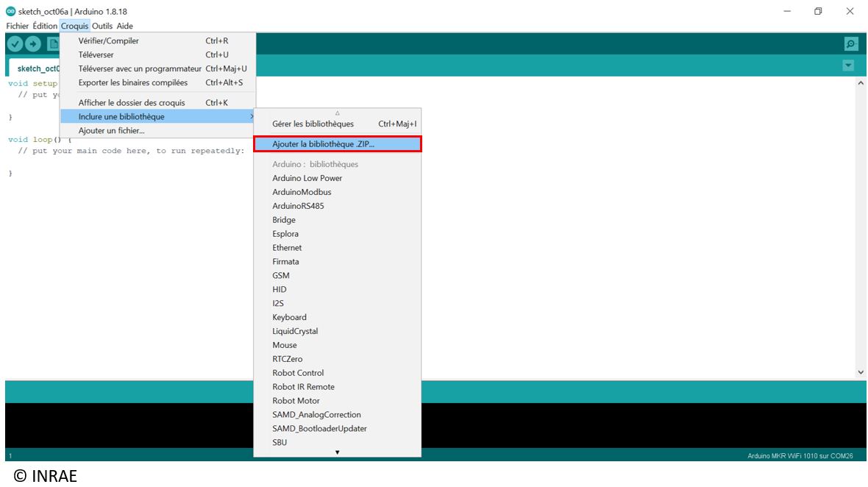868x487 pixels.
Task: Click the Verify checkmark toolbar icon
Action: pyautogui.click(x=15, y=44)
